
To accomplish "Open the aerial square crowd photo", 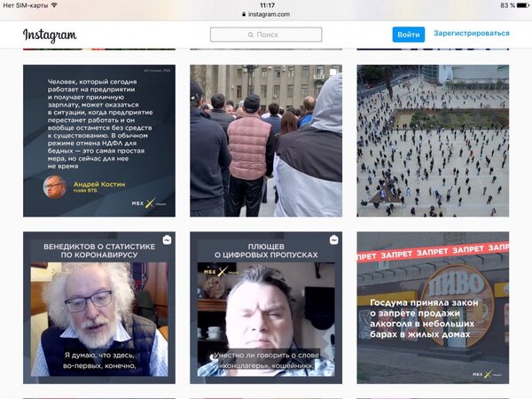I will click(433, 140).
